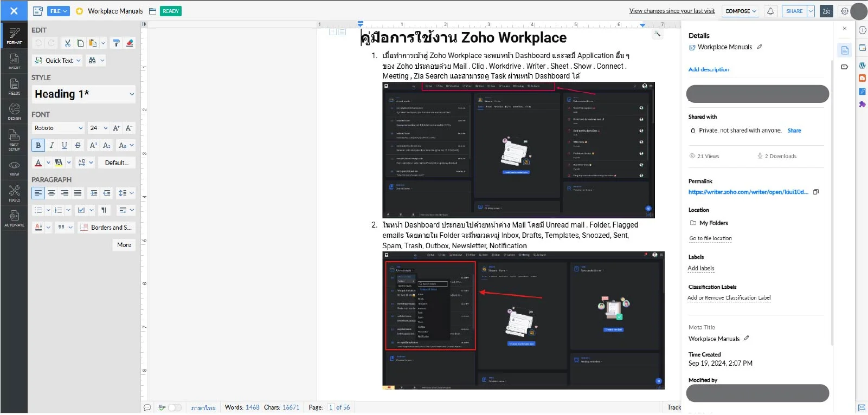The height and width of the screenshot is (415, 868).
Task: Open the Tools sidebar panel
Action: pyautogui.click(x=14, y=193)
